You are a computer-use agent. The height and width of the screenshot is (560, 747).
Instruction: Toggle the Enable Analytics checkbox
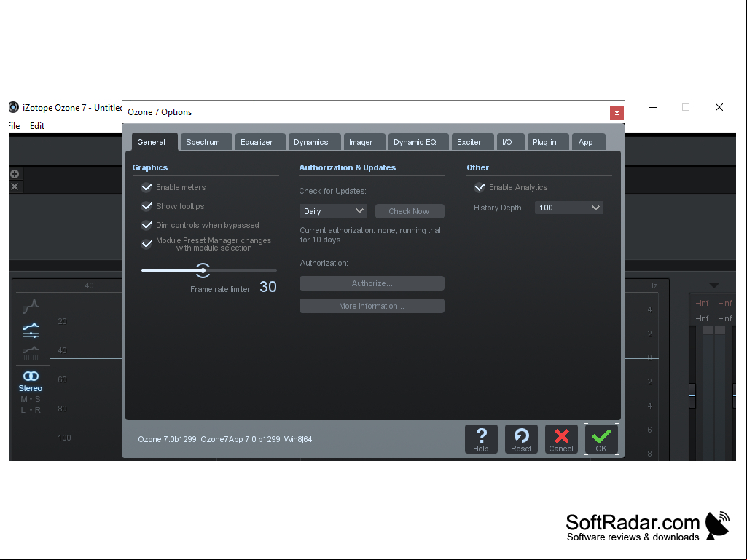(x=480, y=187)
